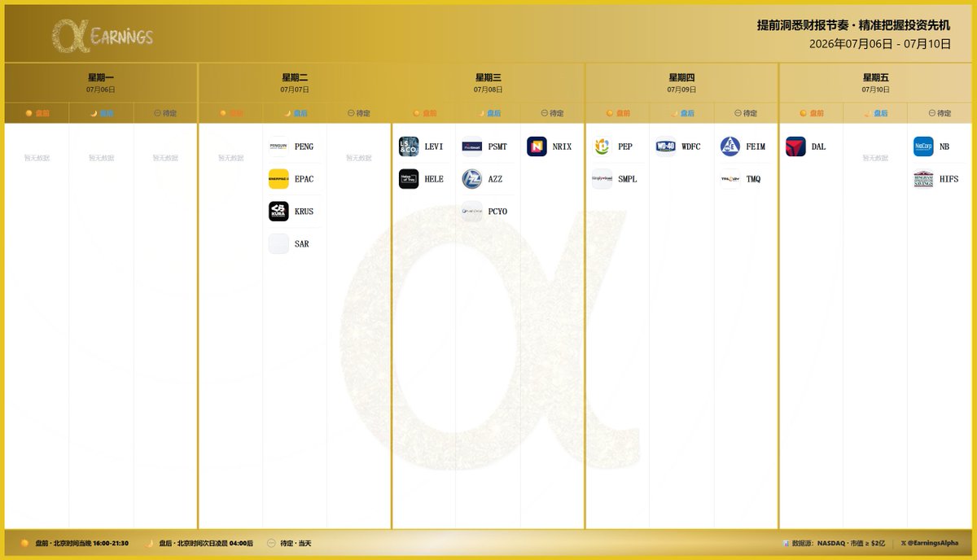Click the PCYO ticker text
Screen dimensions: 977x560
[497, 212]
